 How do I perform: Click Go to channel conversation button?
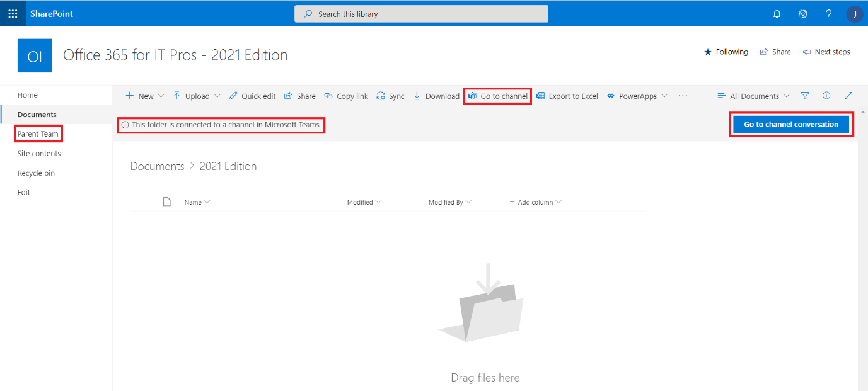(791, 125)
